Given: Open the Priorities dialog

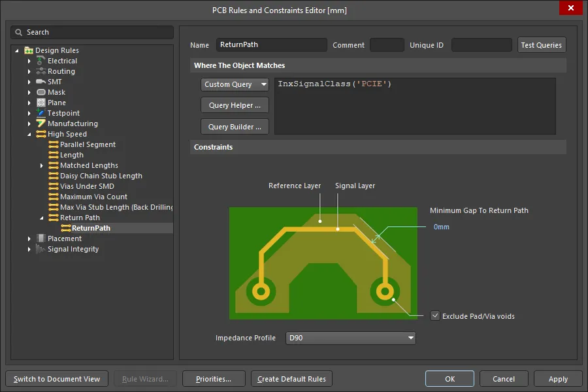Looking at the screenshot, I should (x=214, y=379).
